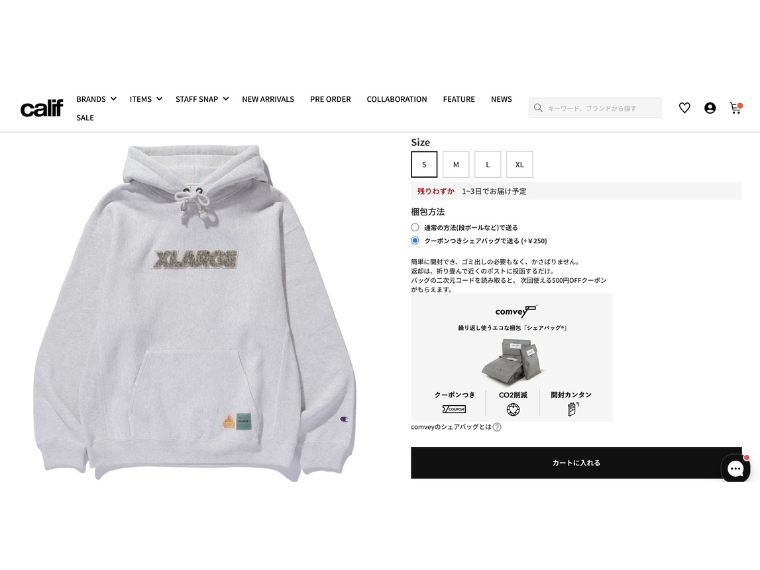Viewport: 760px width, 570px height.
Task: Select share bag with coupon radio option
Action: [x=415, y=240]
